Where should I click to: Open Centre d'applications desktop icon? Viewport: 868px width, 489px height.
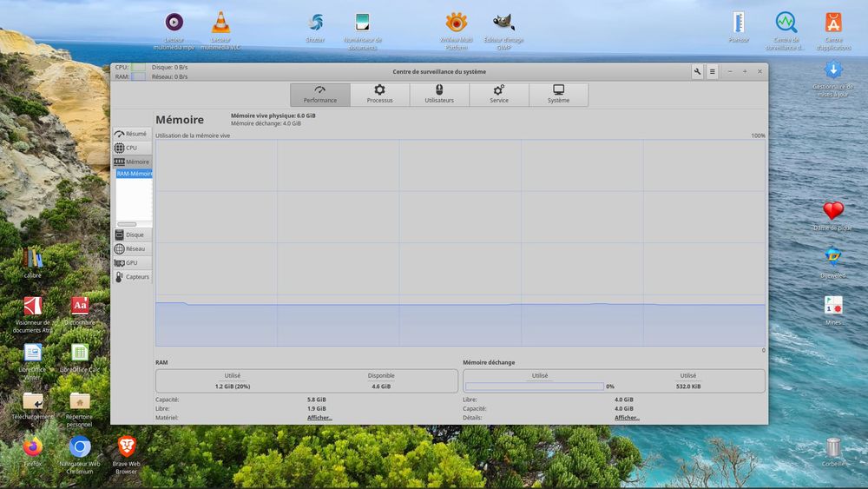point(833,30)
